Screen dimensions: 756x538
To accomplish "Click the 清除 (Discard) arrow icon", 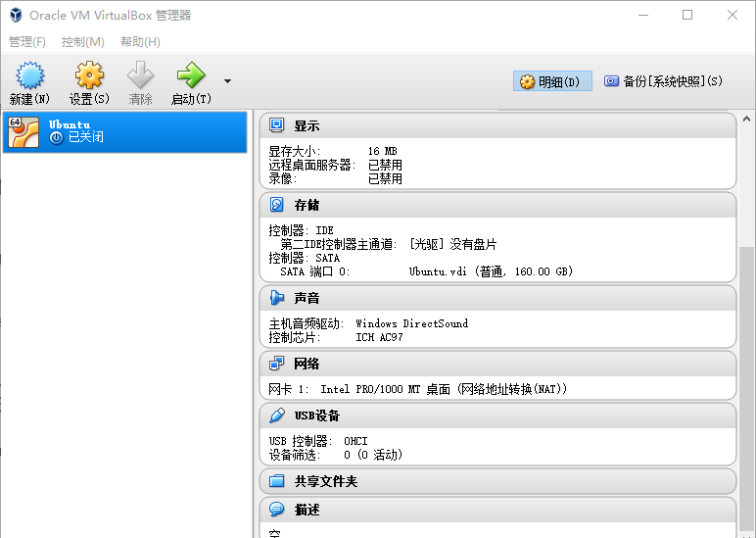I will 140,75.
